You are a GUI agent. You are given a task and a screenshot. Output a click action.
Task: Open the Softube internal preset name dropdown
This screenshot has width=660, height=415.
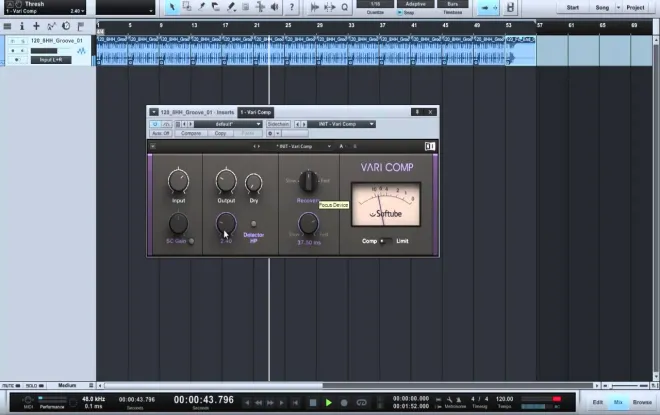coord(303,146)
